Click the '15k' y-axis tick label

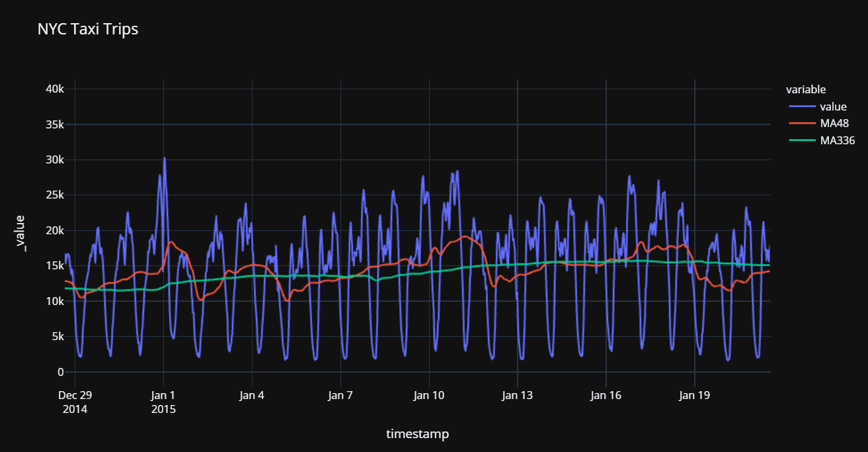pos(55,266)
